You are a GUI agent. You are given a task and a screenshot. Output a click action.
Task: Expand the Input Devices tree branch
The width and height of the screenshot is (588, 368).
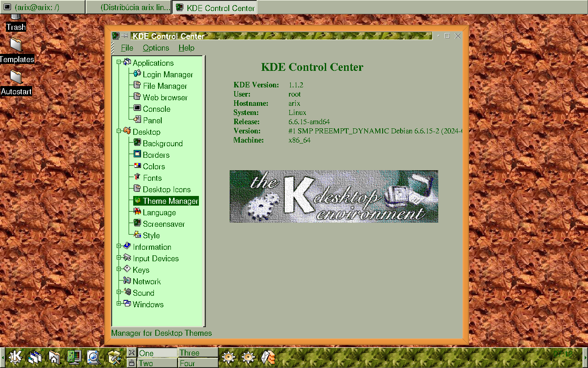coord(119,258)
